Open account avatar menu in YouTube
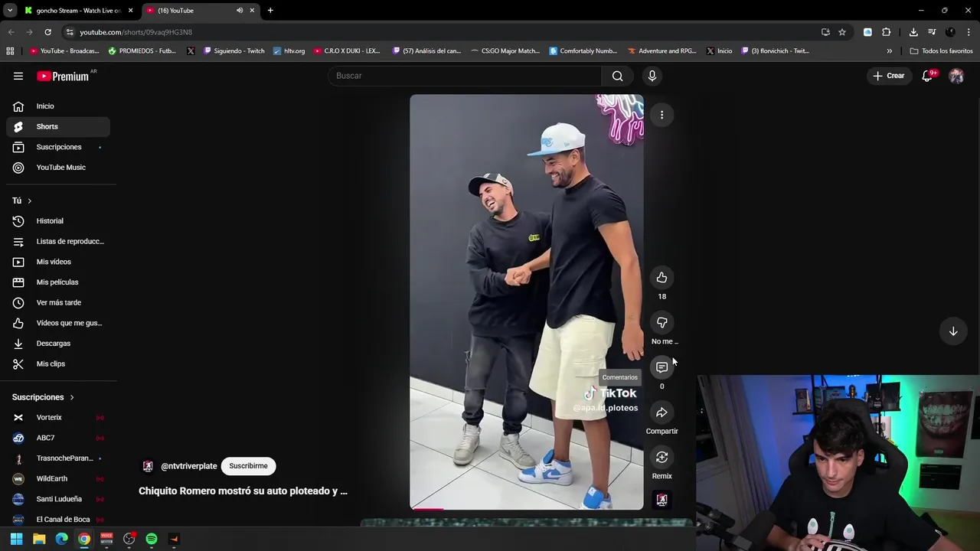The width and height of the screenshot is (980, 551). (x=956, y=76)
